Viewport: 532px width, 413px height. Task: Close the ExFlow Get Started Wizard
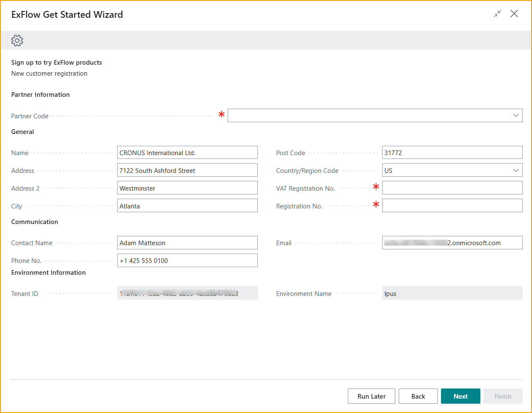click(514, 14)
